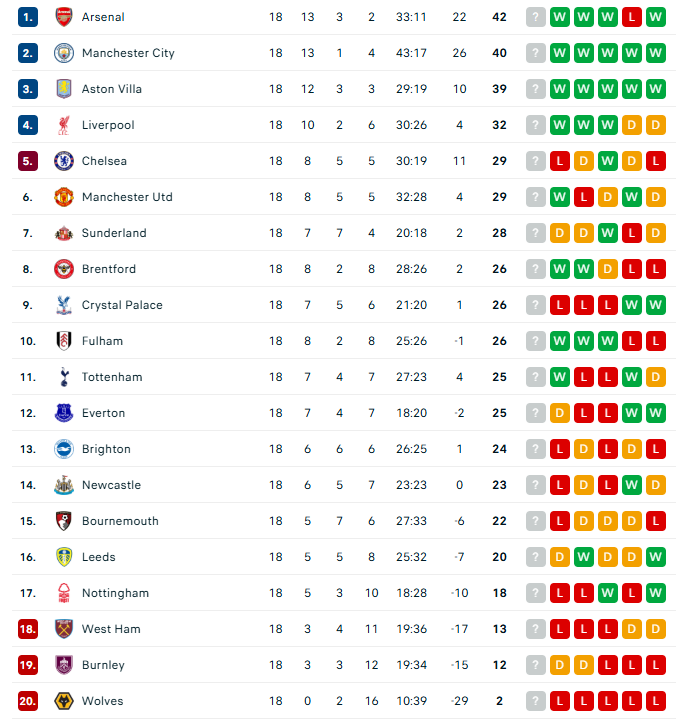Click the Arsenal club crest
Image resolution: width=679 pixels, height=720 pixels.
click(x=64, y=17)
